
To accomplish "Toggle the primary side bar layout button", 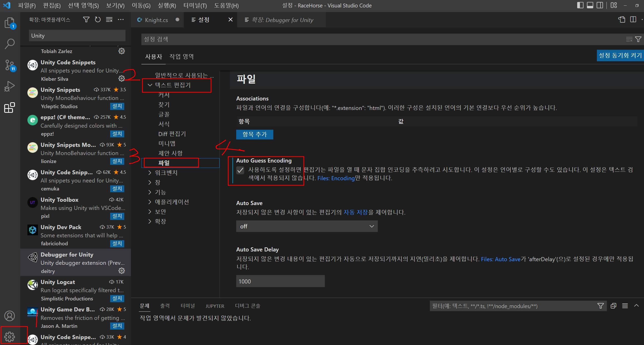I will [580, 5].
